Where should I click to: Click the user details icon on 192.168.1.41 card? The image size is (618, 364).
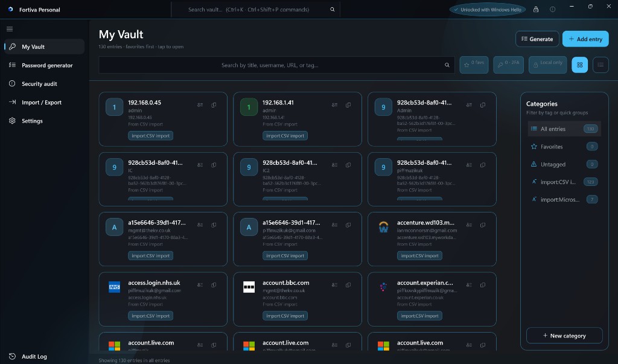334,105
